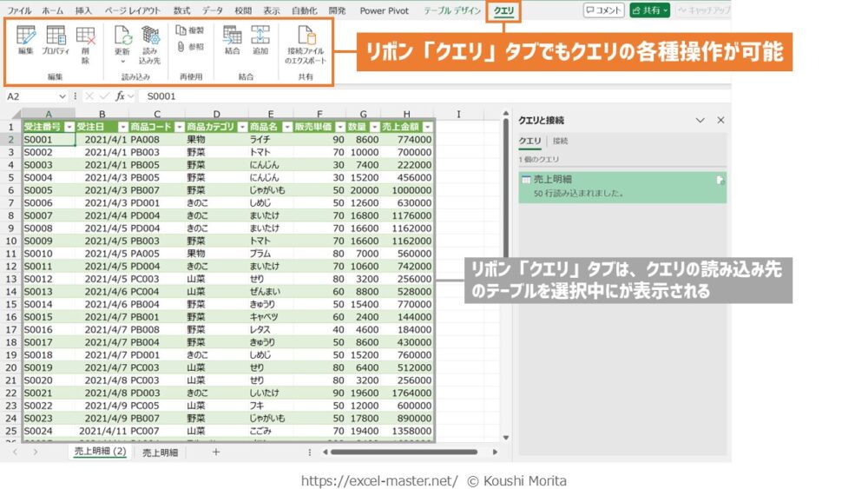Switch to 接続 tab in query pane
The height and width of the screenshot is (489, 868).
click(560, 141)
